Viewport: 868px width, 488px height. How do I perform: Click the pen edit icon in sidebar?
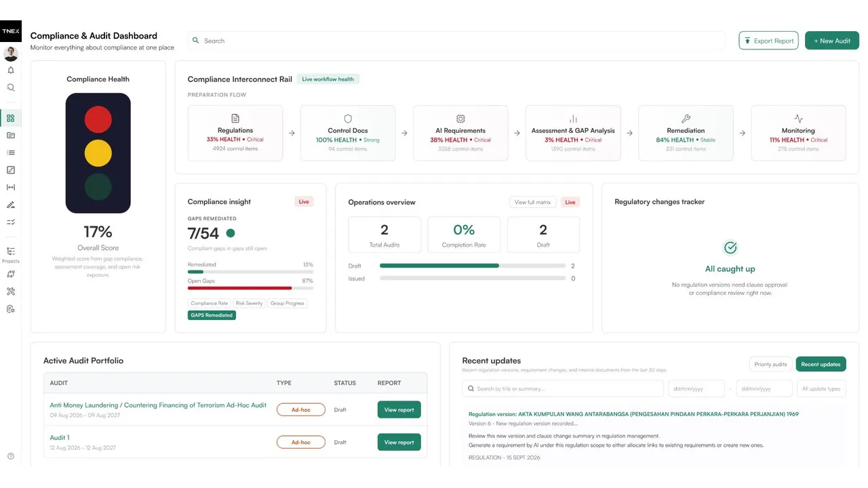10,205
